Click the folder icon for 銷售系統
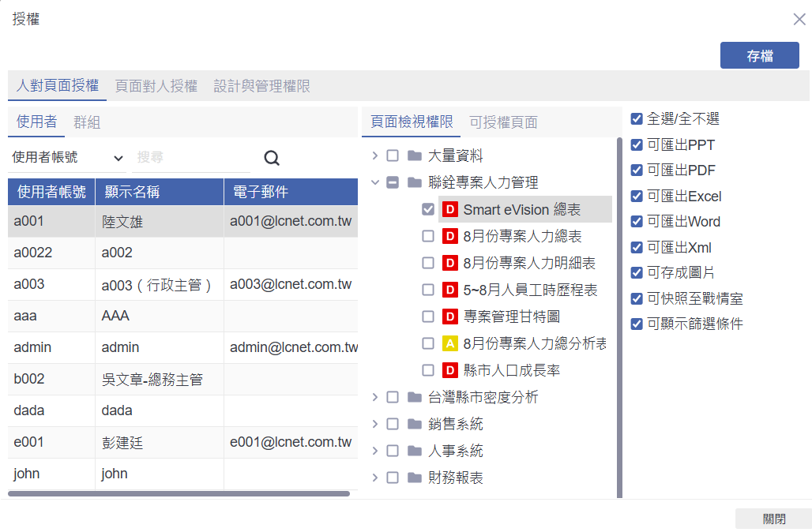The image size is (812, 532). 415,424
